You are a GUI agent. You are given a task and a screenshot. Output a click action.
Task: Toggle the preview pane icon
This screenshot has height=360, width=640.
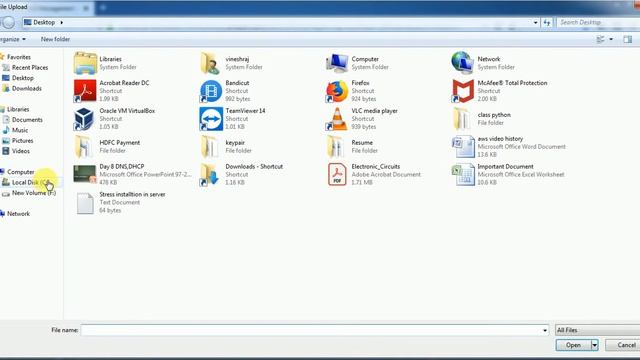628,39
